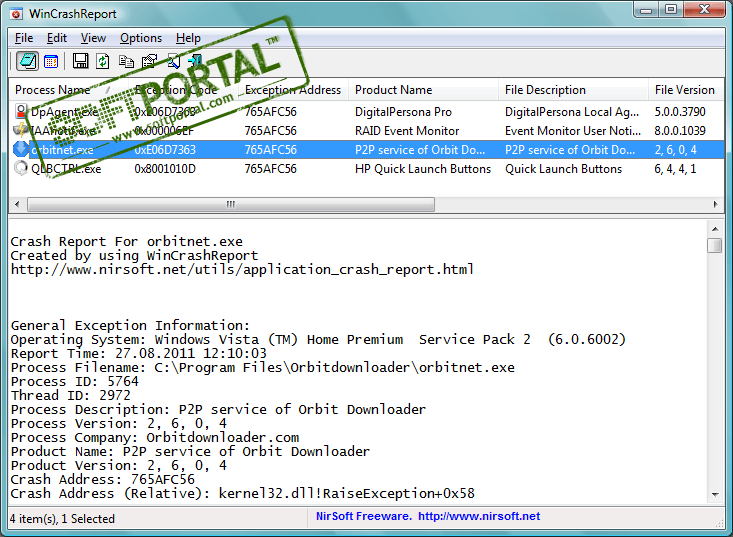
Task: Click the 'Report Time: 27.08.2011 12:10:03' line
Action: (139, 353)
